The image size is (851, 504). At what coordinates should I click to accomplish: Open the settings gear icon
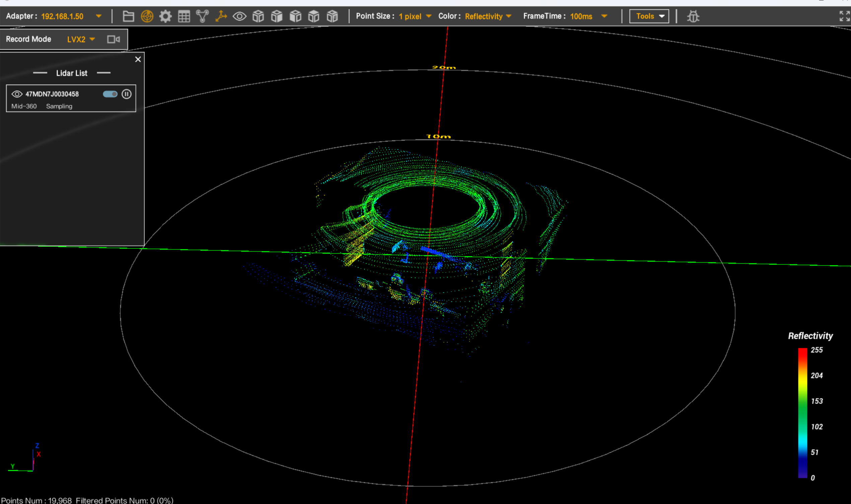tap(165, 16)
